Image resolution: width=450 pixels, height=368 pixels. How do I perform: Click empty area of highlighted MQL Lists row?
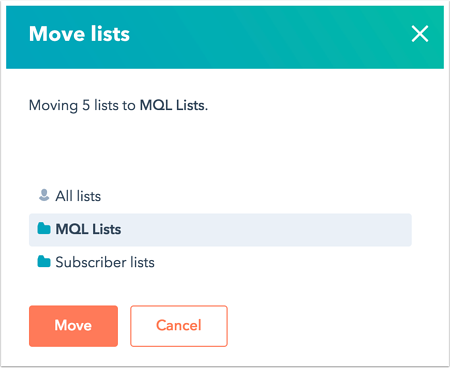tap(267, 230)
